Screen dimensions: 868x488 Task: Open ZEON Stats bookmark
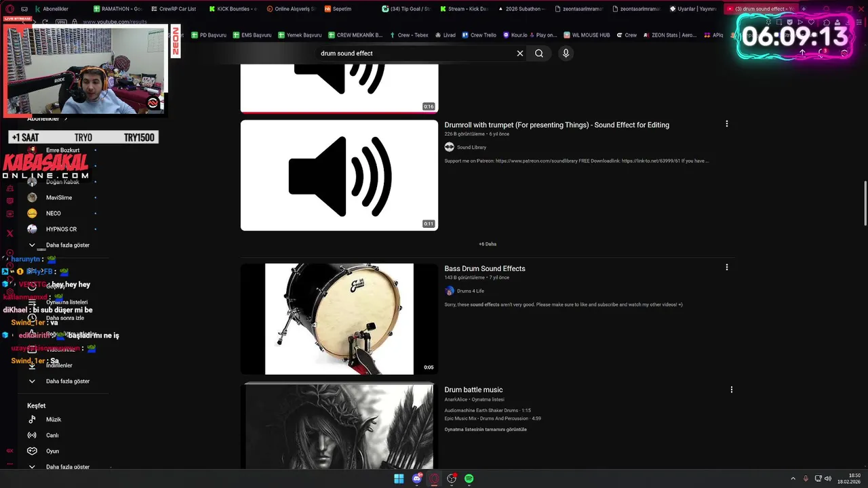[669, 35]
